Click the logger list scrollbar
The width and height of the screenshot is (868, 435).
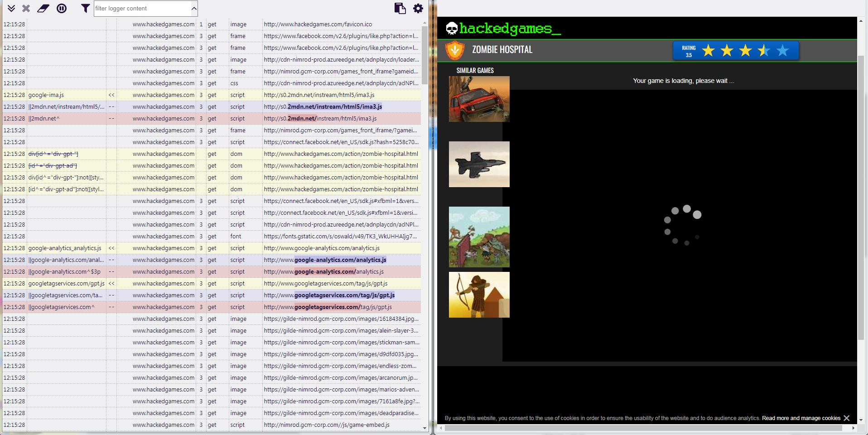click(x=424, y=54)
